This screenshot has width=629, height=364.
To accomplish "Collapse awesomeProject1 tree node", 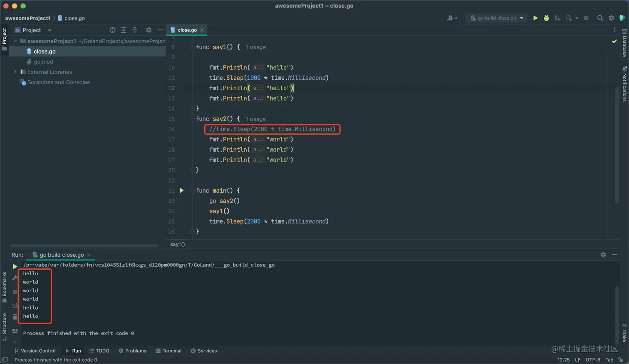I will [x=15, y=41].
